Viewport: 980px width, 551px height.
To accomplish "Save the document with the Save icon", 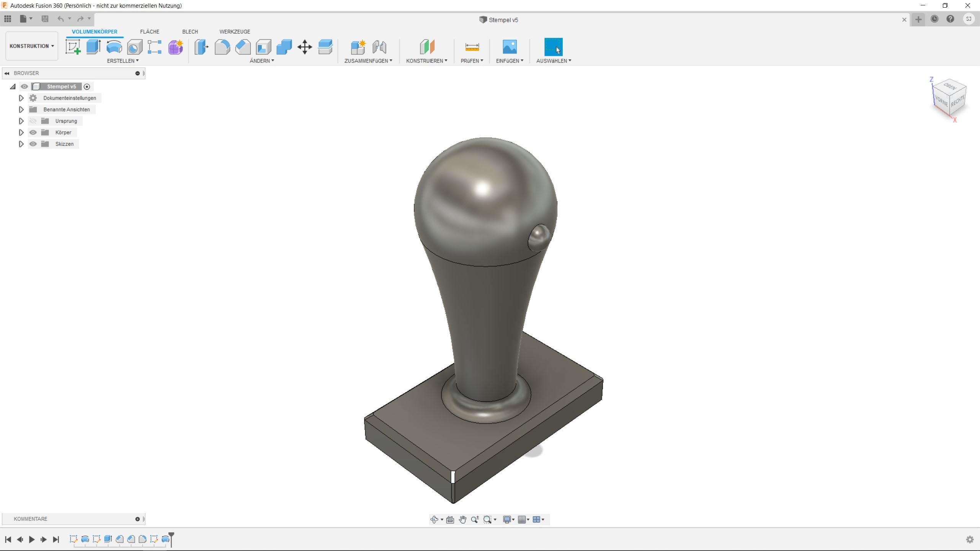I will point(45,18).
